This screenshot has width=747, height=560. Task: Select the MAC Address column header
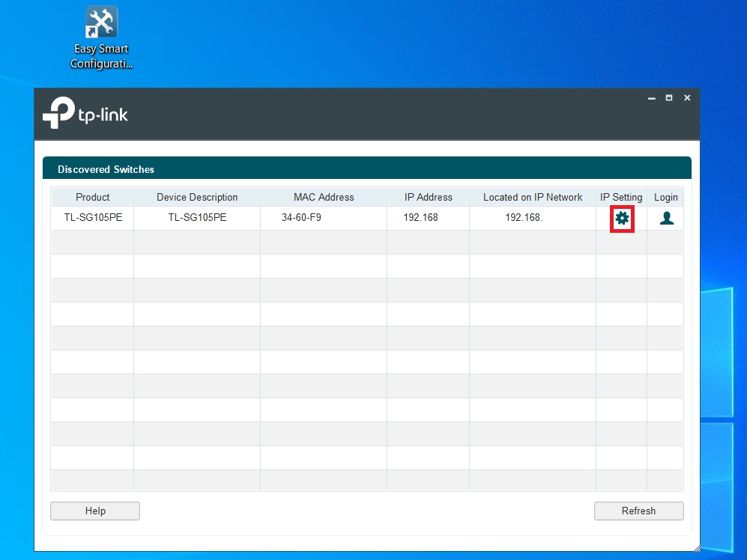coord(324,197)
